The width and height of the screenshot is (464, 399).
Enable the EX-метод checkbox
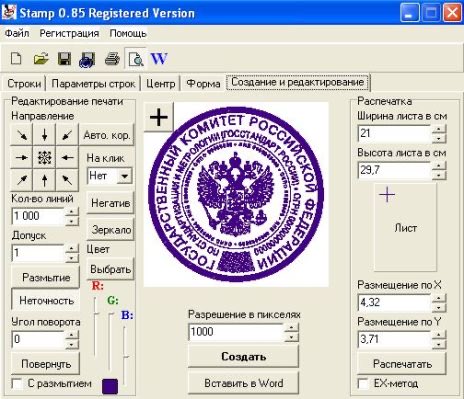[363, 383]
